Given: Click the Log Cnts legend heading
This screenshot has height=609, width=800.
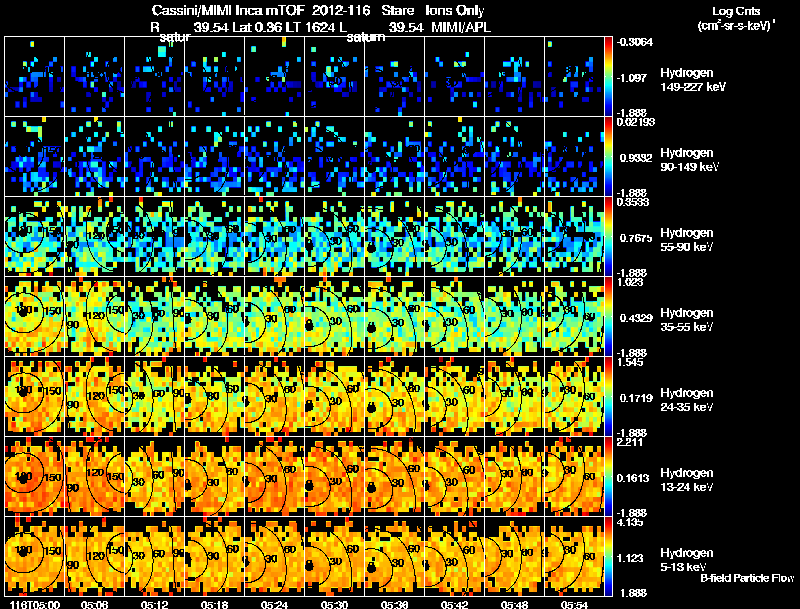Looking at the screenshot, I should click(x=736, y=11).
